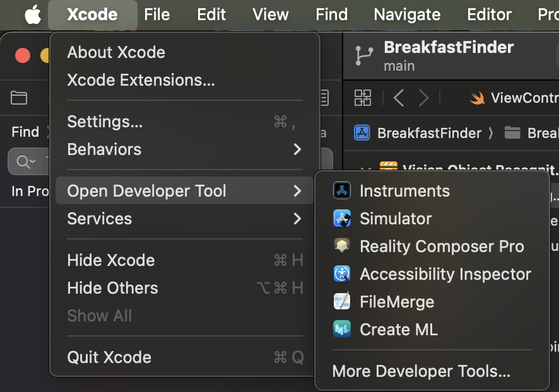This screenshot has height=392, width=559.
Task: Click the Accessibility Inspector icon
Action: 342,274
